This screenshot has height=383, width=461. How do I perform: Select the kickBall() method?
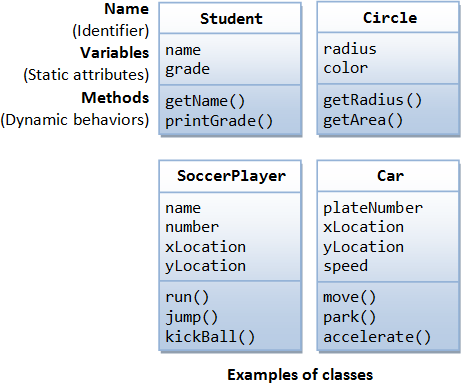[x=210, y=337]
